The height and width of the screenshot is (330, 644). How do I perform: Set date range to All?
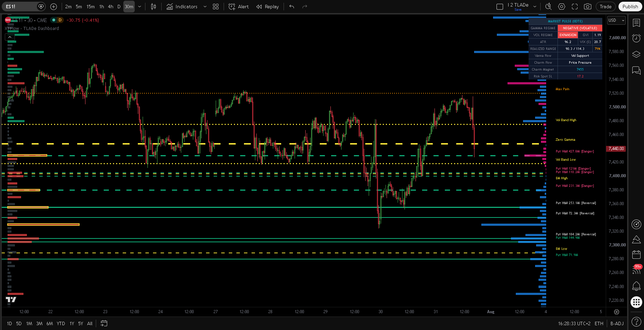[90, 323]
